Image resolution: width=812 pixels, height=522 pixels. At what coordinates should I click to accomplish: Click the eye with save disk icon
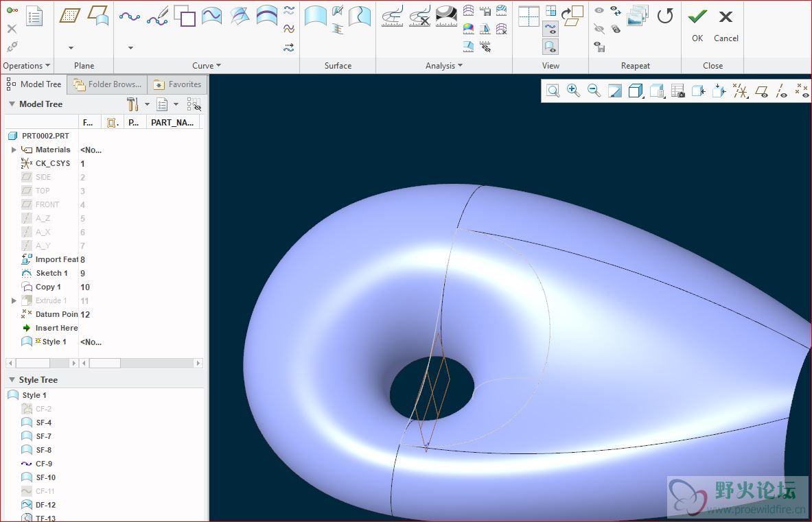(599, 47)
